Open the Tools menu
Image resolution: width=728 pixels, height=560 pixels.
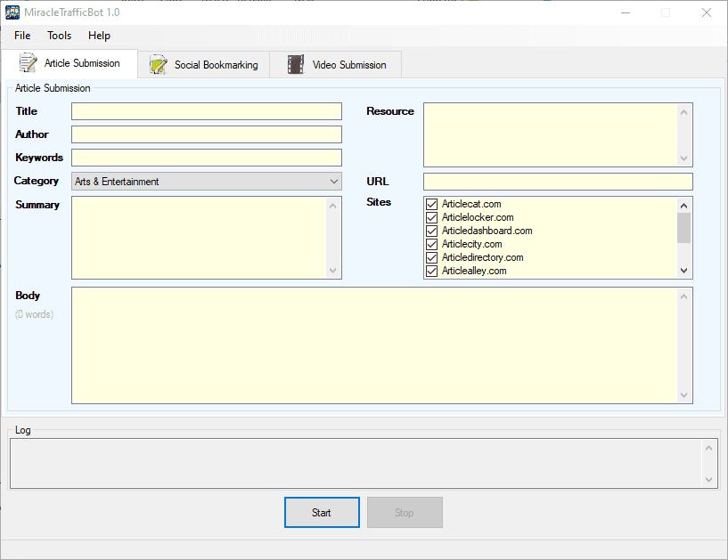pos(59,36)
